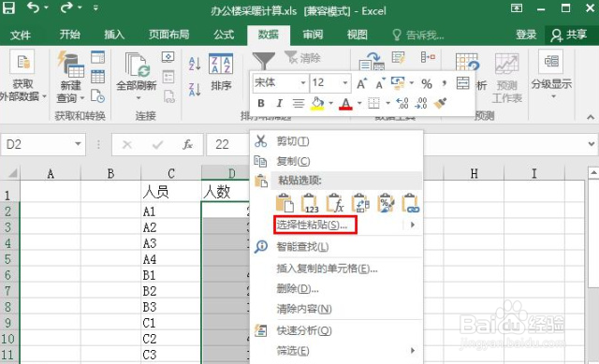Image resolution: width=599 pixels, height=364 pixels.
Task: Sort ascending A to Z icon
Action: pyautogui.click(x=195, y=64)
